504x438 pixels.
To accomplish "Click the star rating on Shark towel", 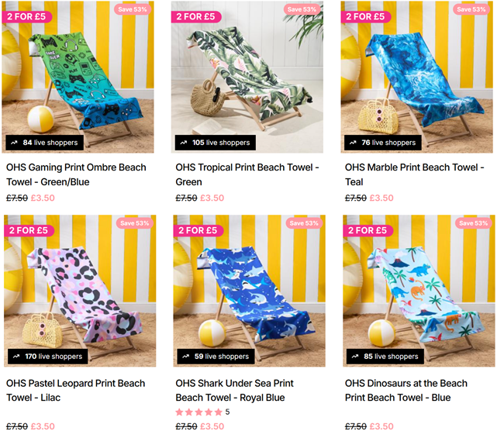I will tap(199, 412).
